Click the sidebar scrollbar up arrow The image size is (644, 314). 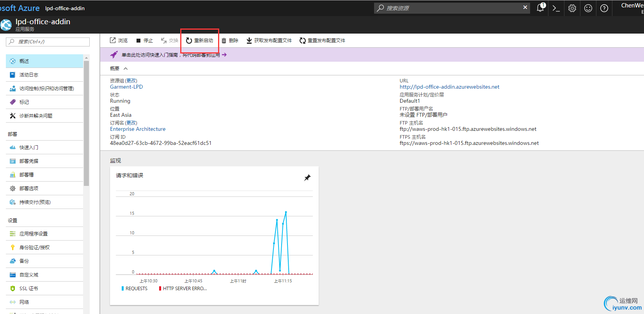click(x=87, y=58)
